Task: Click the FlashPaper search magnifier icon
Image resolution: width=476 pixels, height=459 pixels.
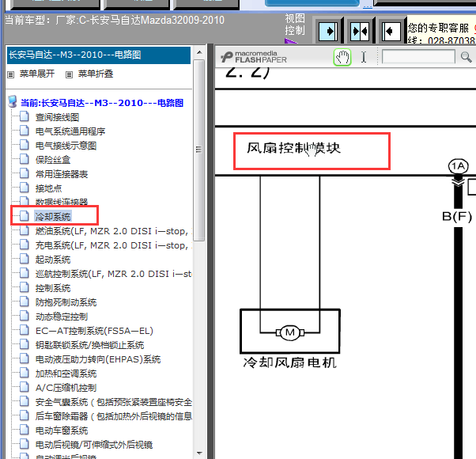Action: [466, 57]
